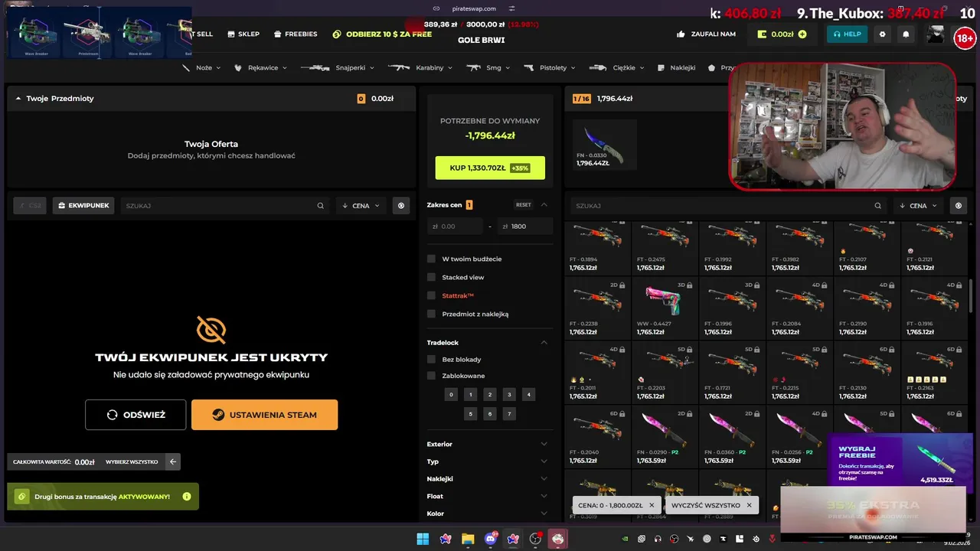980x551 pixels.
Task: Click the info icon on Drugi bonus banner
Action: click(x=187, y=497)
